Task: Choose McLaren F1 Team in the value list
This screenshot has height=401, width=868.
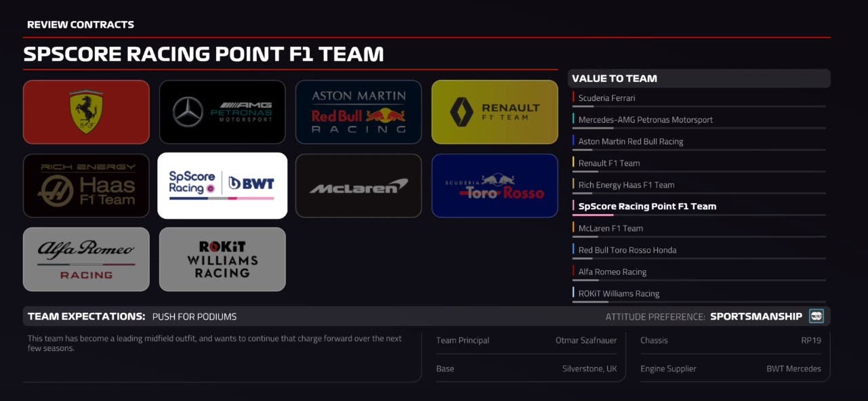Action: coord(699,228)
